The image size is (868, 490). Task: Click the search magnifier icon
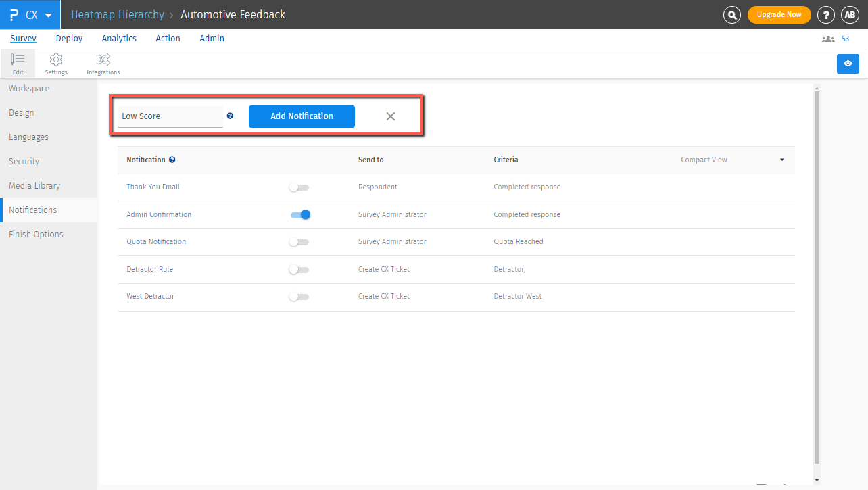[731, 15]
